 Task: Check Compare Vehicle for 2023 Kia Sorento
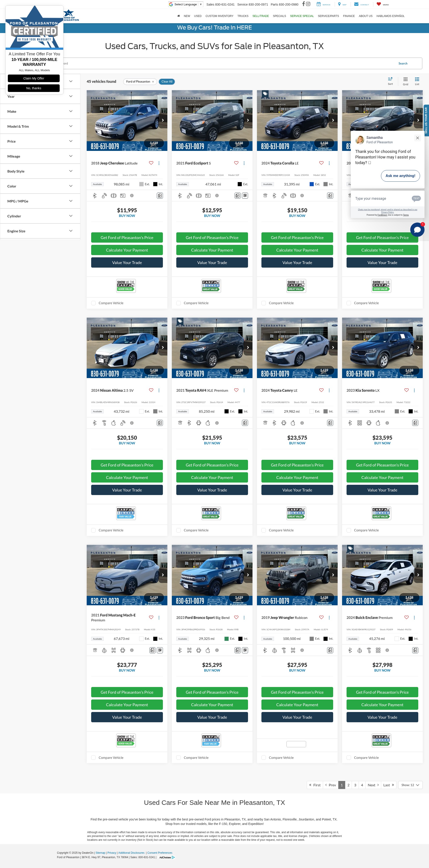tap(349, 530)
